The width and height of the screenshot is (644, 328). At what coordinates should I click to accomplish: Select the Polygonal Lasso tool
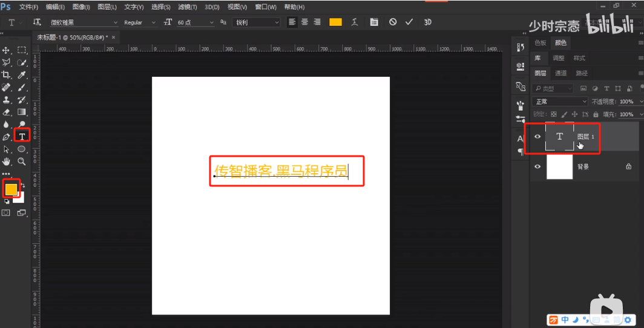pos(6,62)
